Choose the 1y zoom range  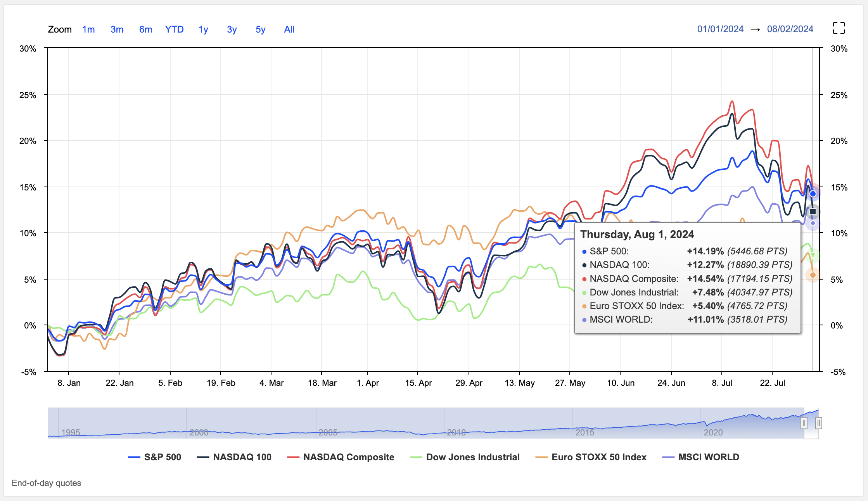pyautogui.click(x=203, y=29)
